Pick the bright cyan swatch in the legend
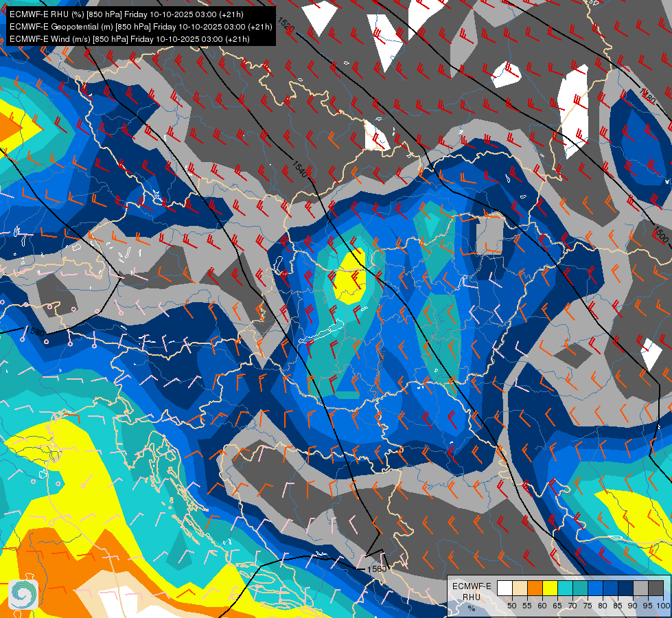 tap(566, 588)
